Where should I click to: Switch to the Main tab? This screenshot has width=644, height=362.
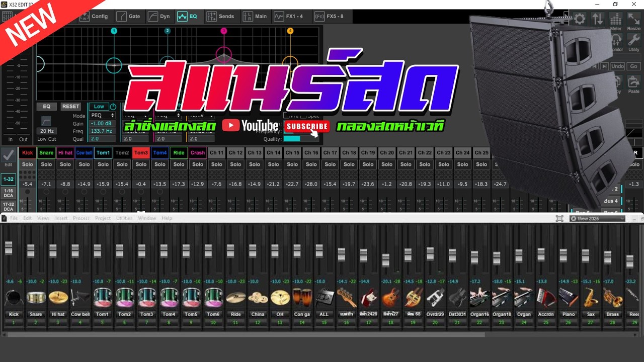click(x=255, y=17)
